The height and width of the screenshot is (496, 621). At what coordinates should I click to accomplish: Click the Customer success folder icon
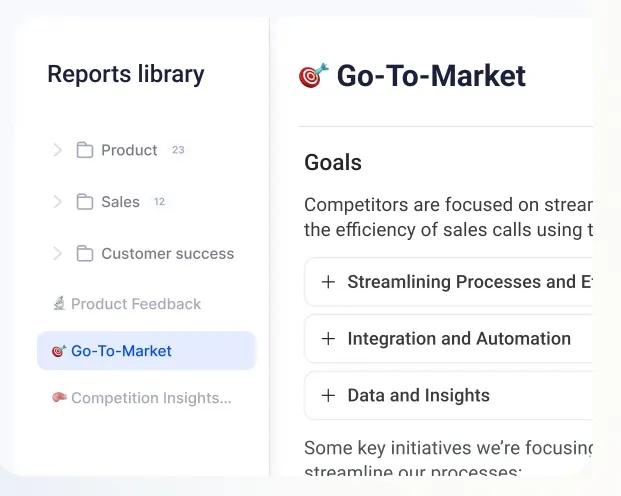pyautogui.click(x=85, y=254)
